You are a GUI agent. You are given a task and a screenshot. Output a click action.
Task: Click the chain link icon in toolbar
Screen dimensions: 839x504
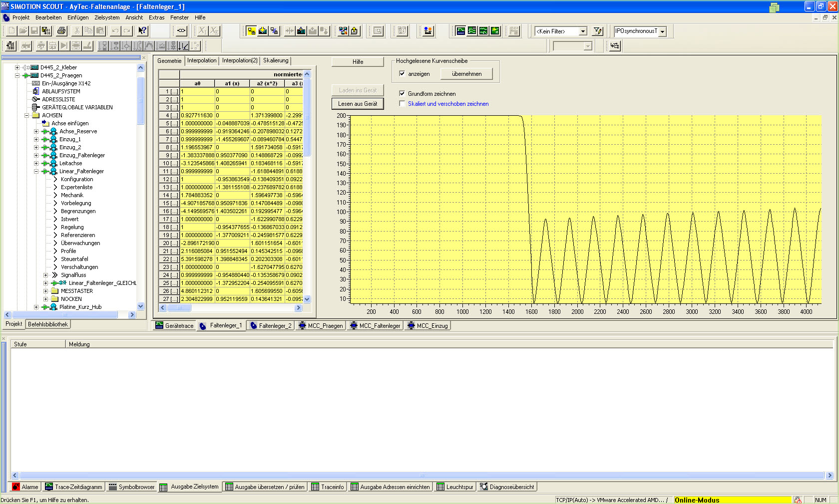(181, 31)
